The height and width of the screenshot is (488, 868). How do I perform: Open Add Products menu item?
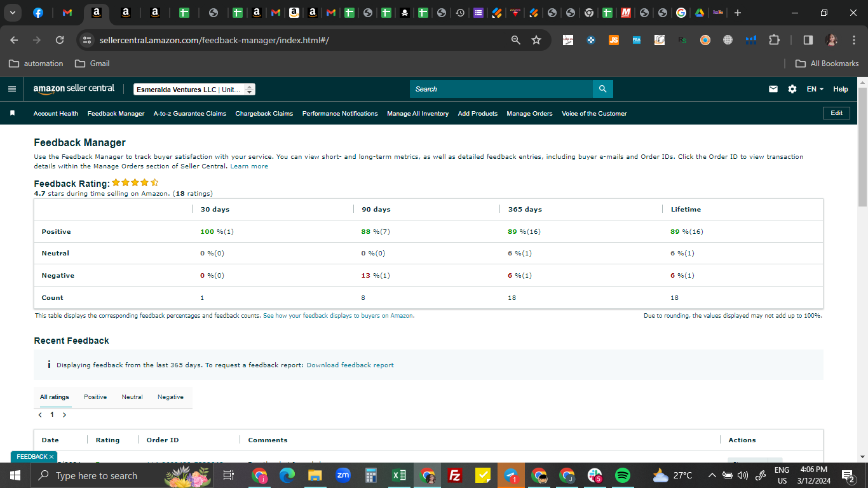(x=478, y=114)
